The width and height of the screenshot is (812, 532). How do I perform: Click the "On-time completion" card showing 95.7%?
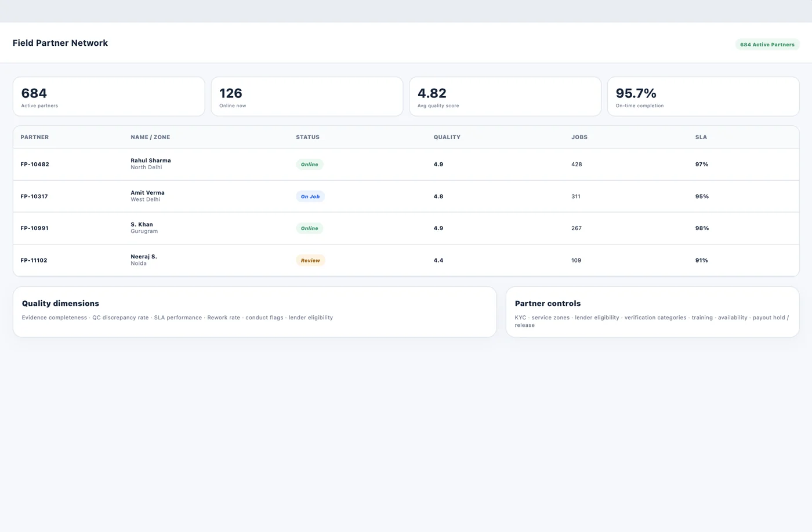[703, 97]
